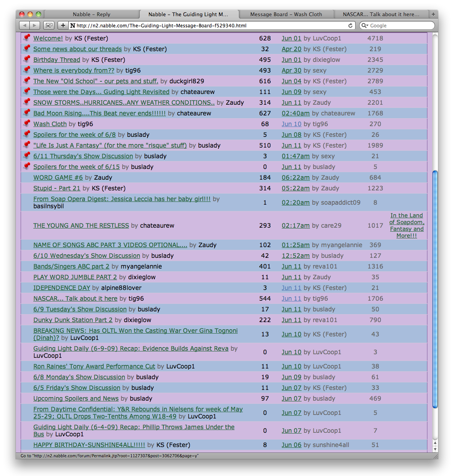
Task: Switch to the Nabble – Reply tab
Action: 91,14
